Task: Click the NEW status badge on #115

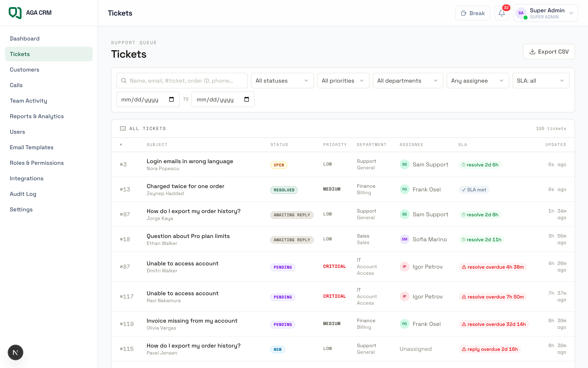Action: pyautogui.click(x=277, y=350)
